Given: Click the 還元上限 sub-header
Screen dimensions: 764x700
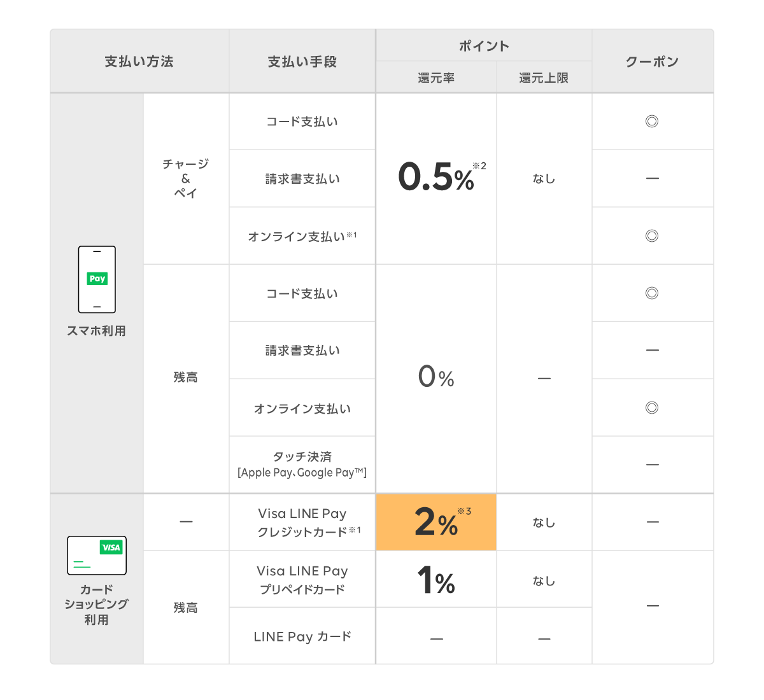Looking at the screenshot, I should [x=544, y=78].
